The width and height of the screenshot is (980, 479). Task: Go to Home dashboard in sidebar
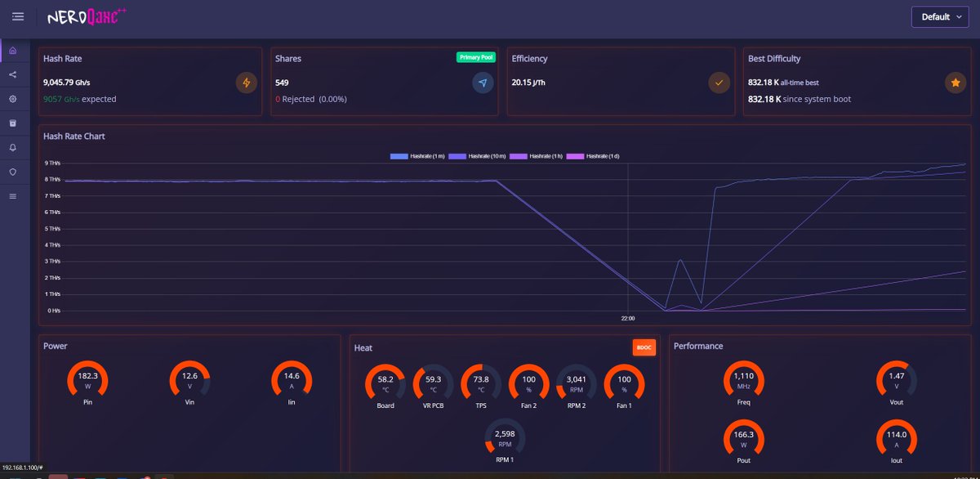(12, 51)
